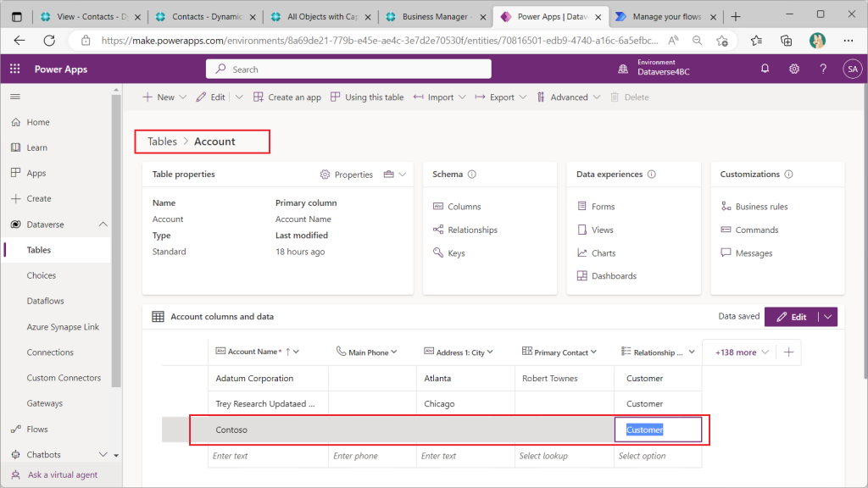The width and height of the screenshot is (868, 488).
Task: Collapse the Dataverse navigation section
Action: (103, 225)
